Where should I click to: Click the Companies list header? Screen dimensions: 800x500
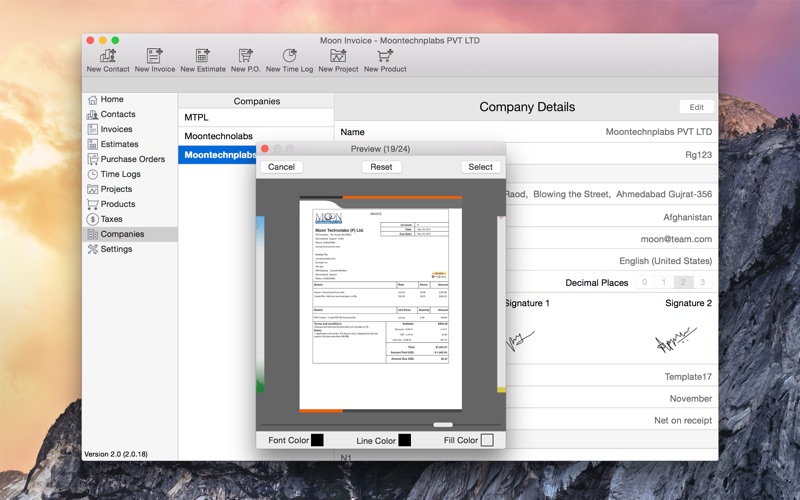pyautogui.click(x=256, y=101)
